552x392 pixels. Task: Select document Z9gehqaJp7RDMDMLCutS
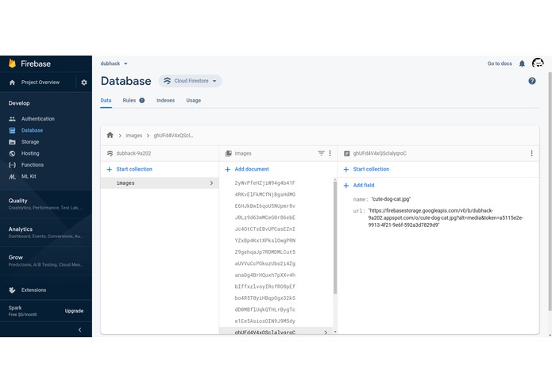coord(264,252)
